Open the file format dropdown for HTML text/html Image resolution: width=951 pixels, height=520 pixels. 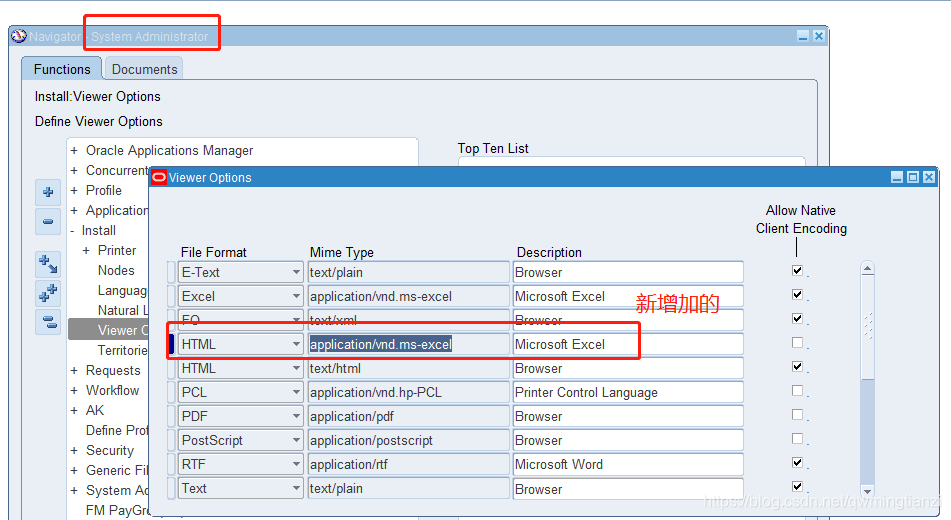[x=296, y=368]
